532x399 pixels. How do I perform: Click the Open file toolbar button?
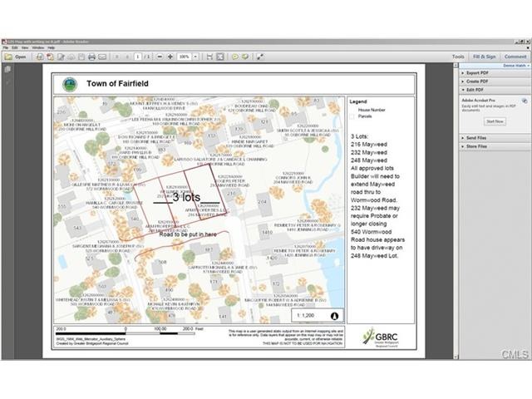(17, 57)
